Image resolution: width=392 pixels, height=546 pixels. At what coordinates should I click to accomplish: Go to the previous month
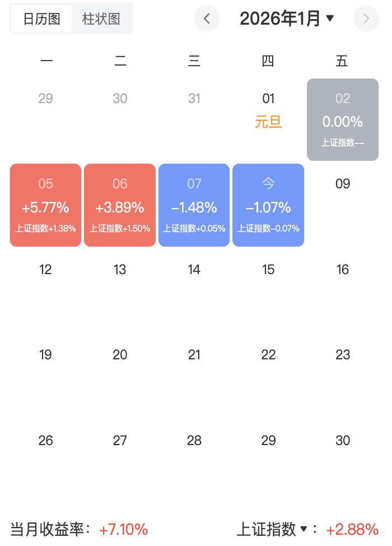(207, 18)
